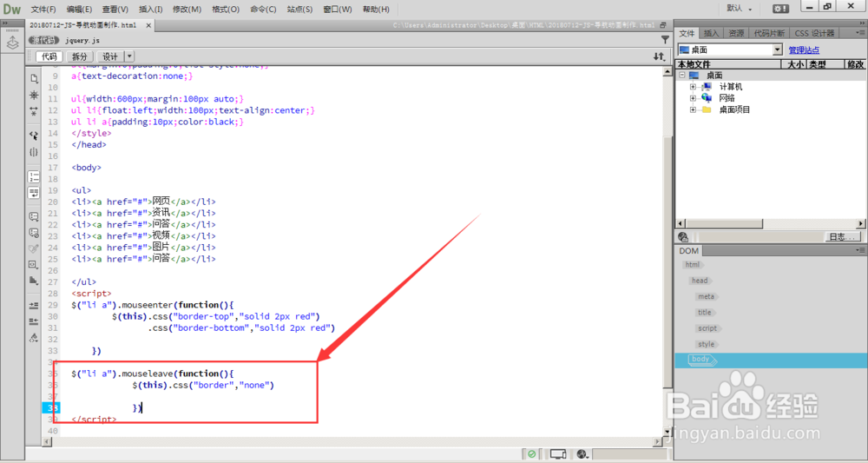Switch to the 代码片断 panel tab
The image size is (868, 463).
click(769, 33)
